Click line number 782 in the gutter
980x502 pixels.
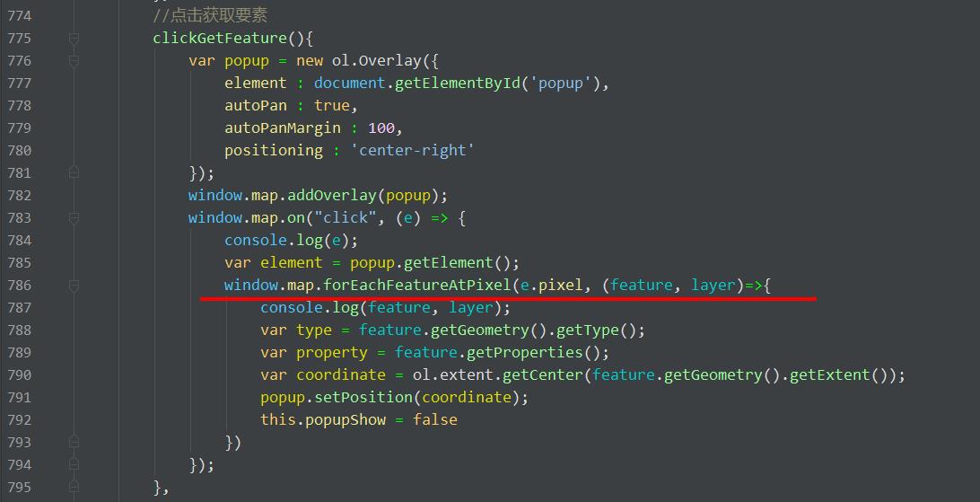point(20,195)
